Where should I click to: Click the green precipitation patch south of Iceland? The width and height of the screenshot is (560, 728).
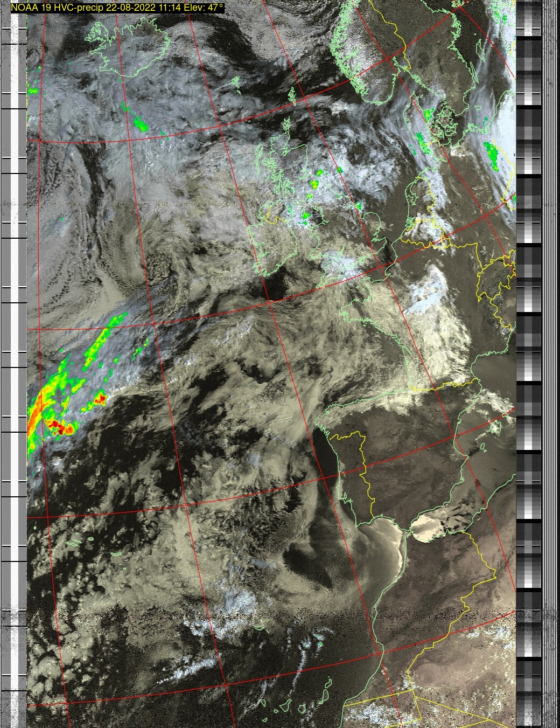click(x=140, y=125)
